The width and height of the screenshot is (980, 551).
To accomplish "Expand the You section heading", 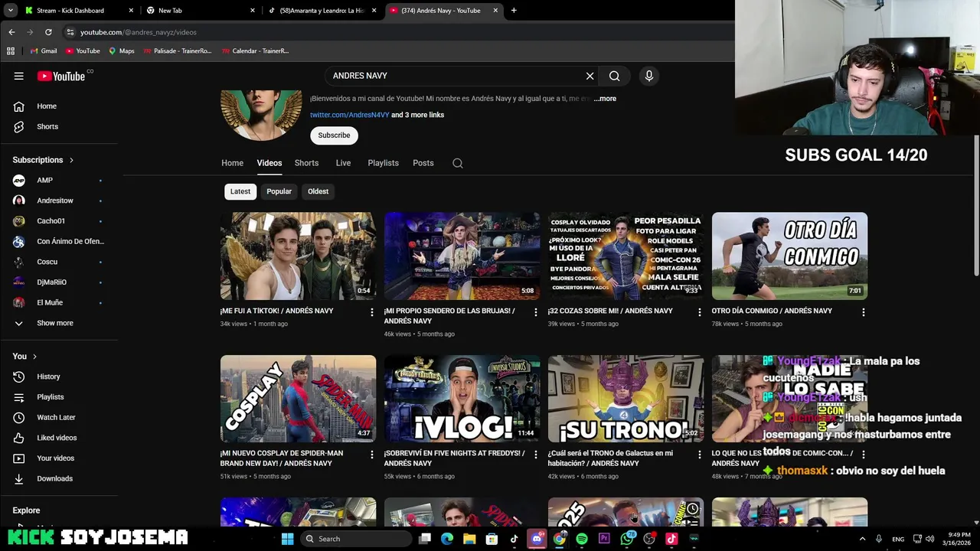I will coord(24,356).
